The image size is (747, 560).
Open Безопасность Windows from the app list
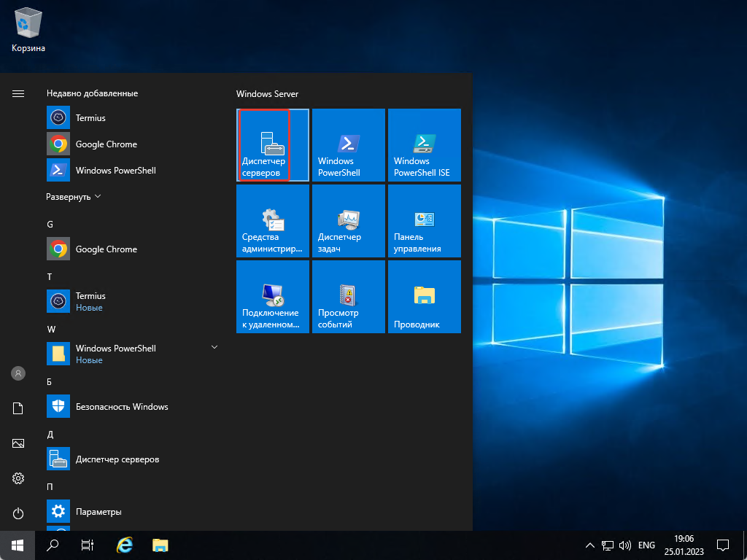(133, 406)
